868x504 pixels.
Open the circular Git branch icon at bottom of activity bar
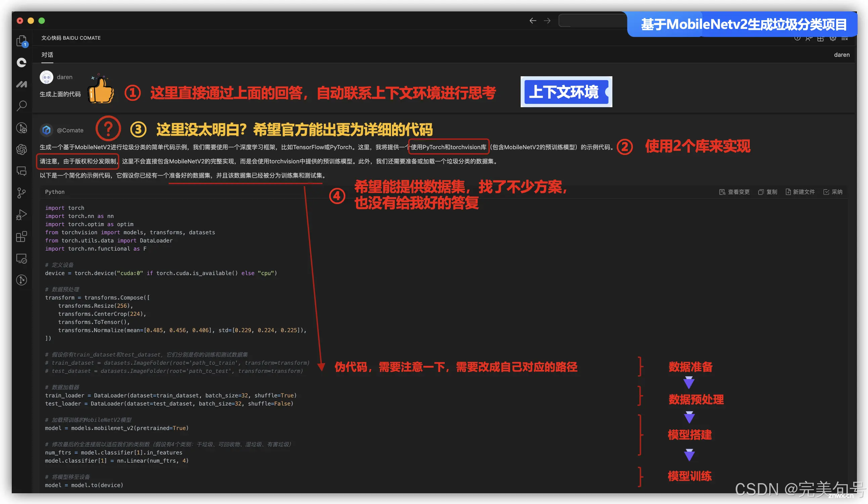pos(22,280)
